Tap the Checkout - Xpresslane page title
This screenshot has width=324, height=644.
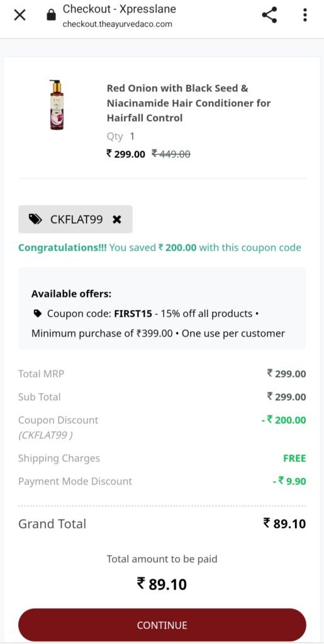[120, 8]
